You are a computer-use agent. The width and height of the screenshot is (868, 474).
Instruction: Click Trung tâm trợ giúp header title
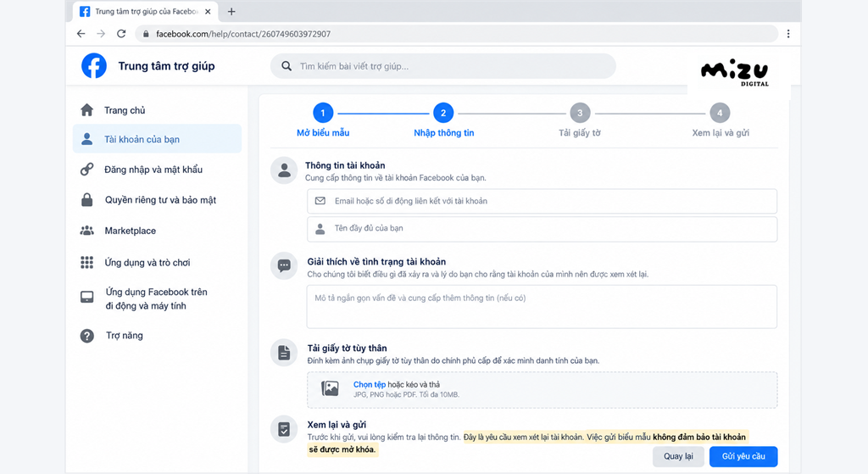(166, 66)
